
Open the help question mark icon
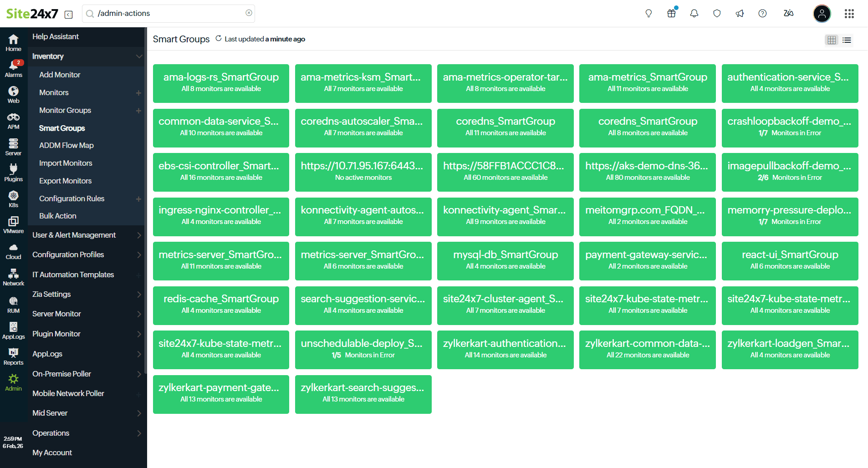[762, 14]
